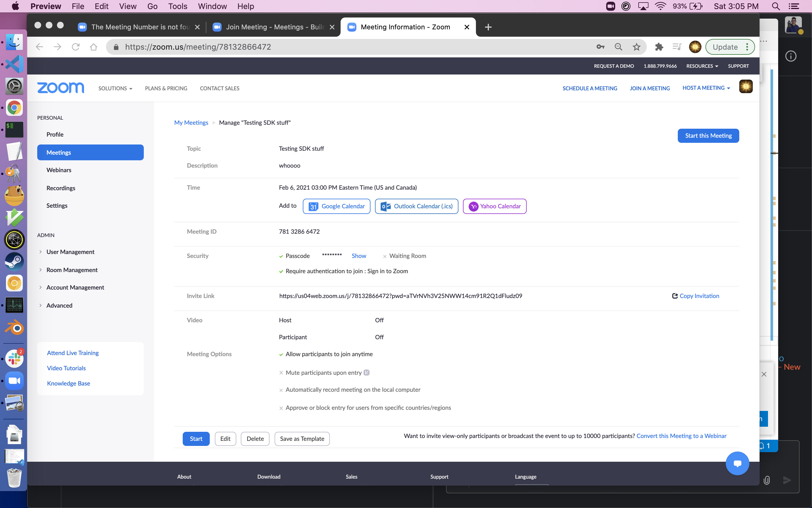Open Blender from the dock
Viewport: 812px width, 508px height.
(x=14, y=328)
